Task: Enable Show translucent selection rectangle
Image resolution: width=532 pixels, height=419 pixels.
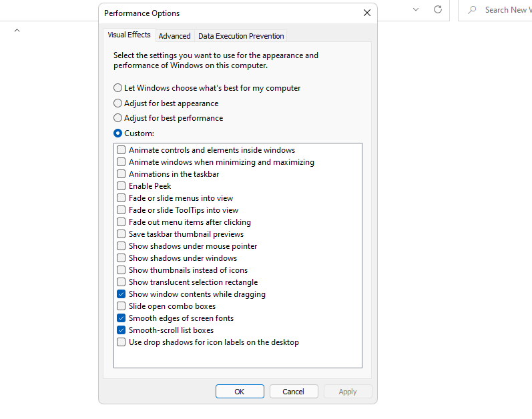Action: tap(121, 282)
